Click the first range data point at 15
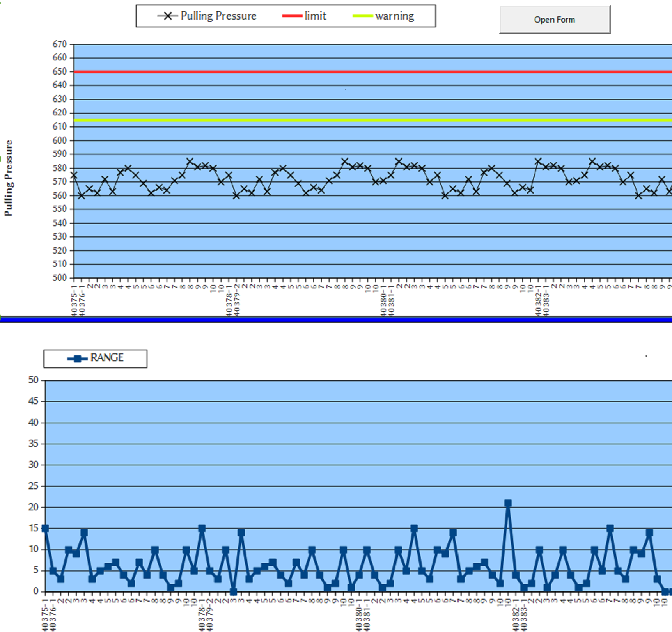The height and width of the screenshot is (632, 672). point(45,528)
